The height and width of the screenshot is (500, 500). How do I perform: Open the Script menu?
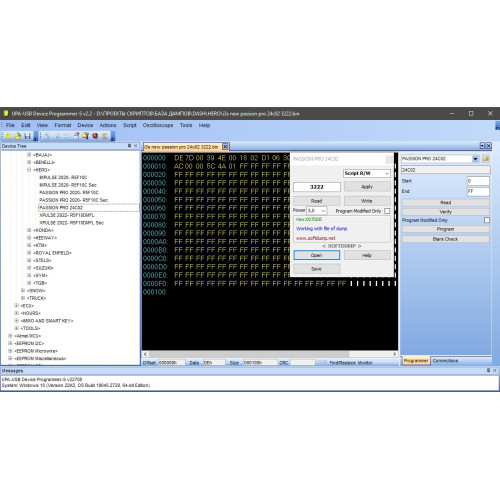click(x=130, y=125)
